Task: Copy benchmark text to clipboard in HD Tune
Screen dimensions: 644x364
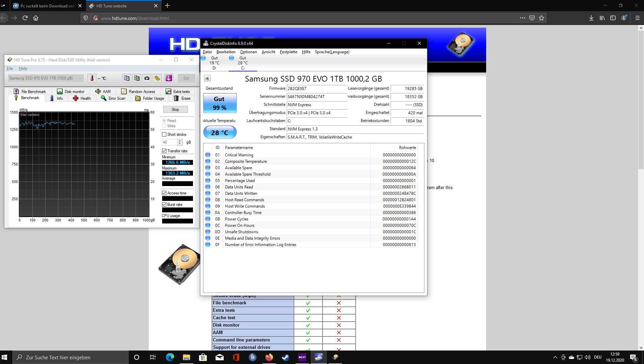Action: click(x=127, y=78)
